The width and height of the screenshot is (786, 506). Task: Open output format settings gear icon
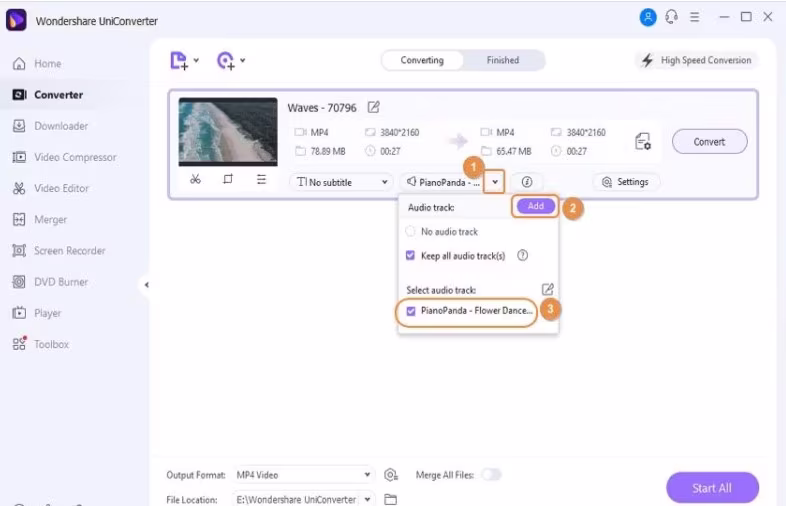[390, 474]
